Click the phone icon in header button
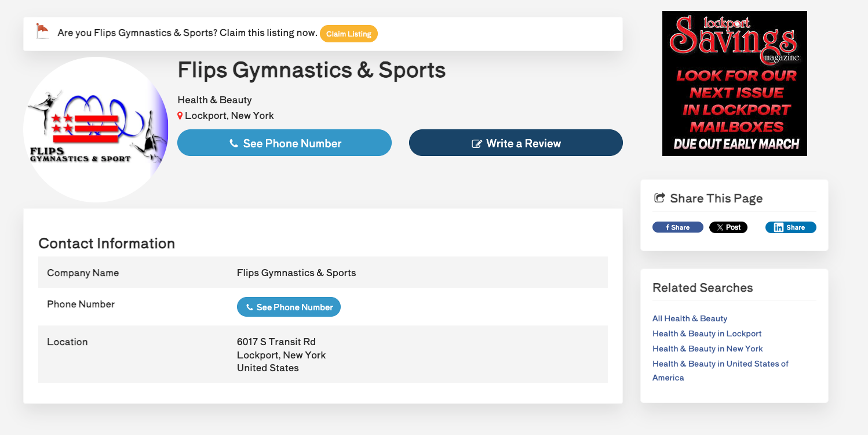 coord(234,143)
